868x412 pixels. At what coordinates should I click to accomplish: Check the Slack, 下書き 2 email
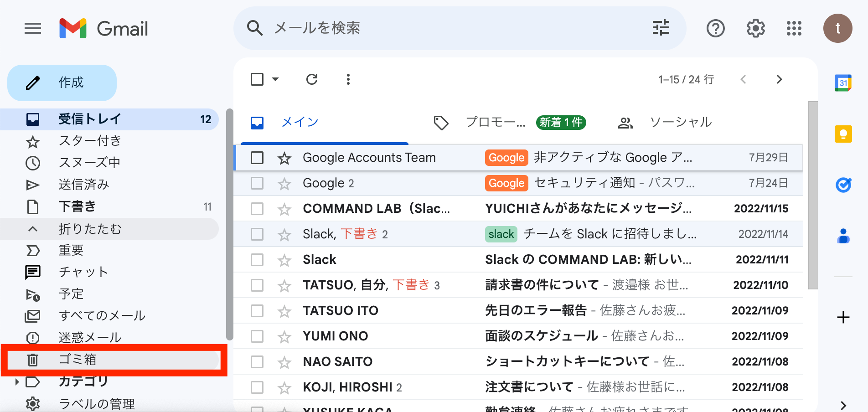point(257,234)
